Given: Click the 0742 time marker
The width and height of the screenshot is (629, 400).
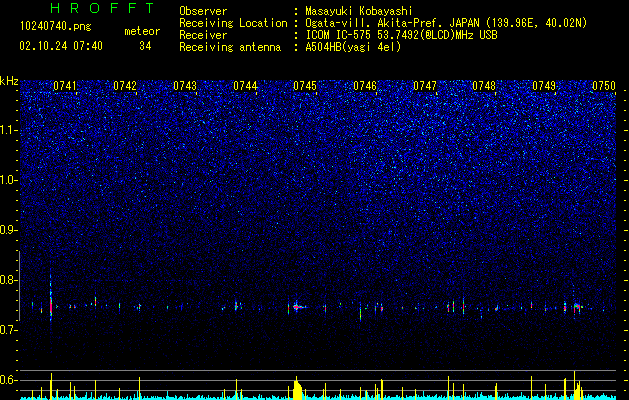Looking at the screenshot, I should [125, 86].
